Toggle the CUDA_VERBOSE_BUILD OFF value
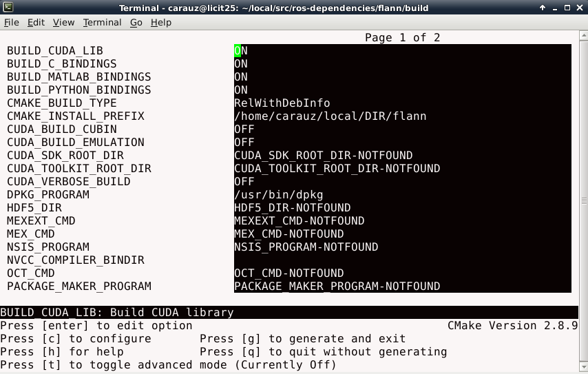The image size is (588, 374). 244,182
